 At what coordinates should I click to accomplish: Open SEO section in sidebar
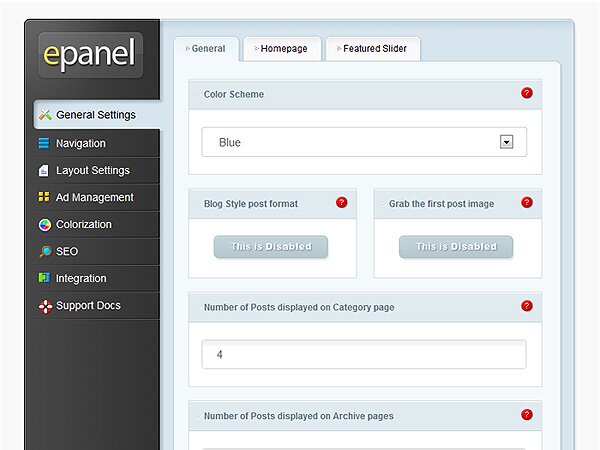point(96,251)
